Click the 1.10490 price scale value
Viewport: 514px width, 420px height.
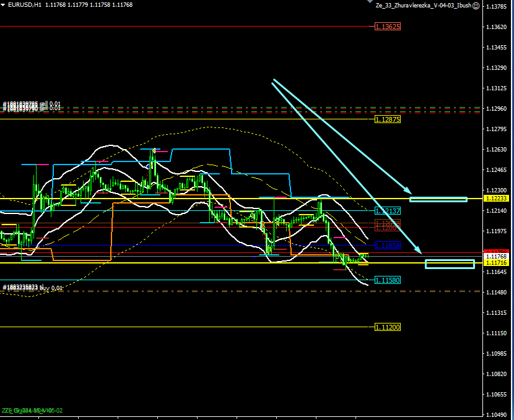tap(497, 415)
